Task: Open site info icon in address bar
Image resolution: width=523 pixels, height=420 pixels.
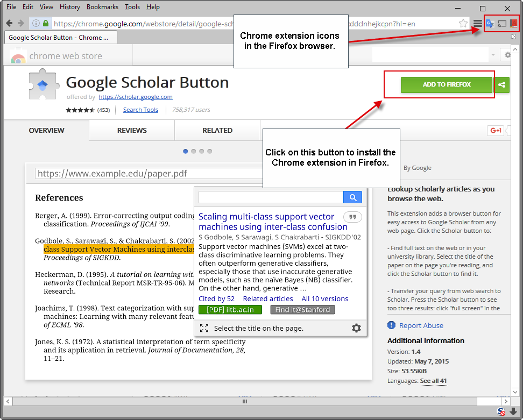Action: coord(36,23)
